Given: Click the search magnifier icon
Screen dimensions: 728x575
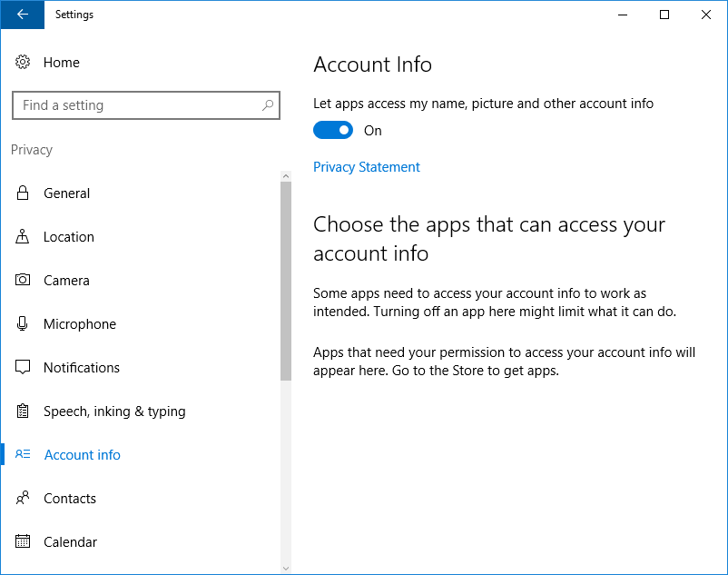Looking at the screenshot, I should [267, 105].
